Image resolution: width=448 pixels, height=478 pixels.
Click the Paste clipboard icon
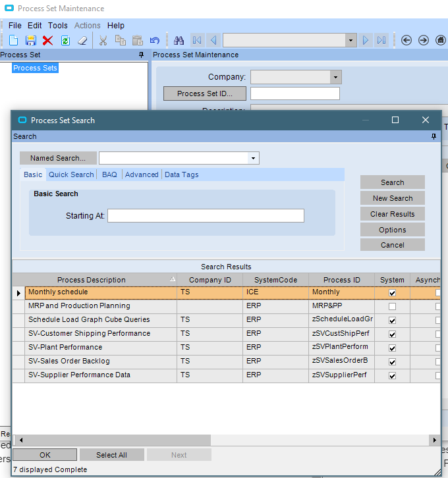point(138,40)
